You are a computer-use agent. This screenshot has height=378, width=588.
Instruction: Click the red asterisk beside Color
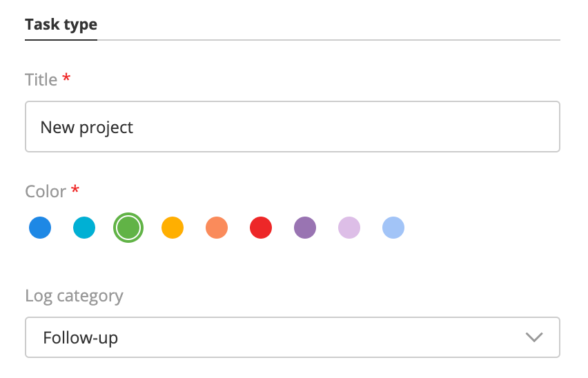(x=75, y=190)
